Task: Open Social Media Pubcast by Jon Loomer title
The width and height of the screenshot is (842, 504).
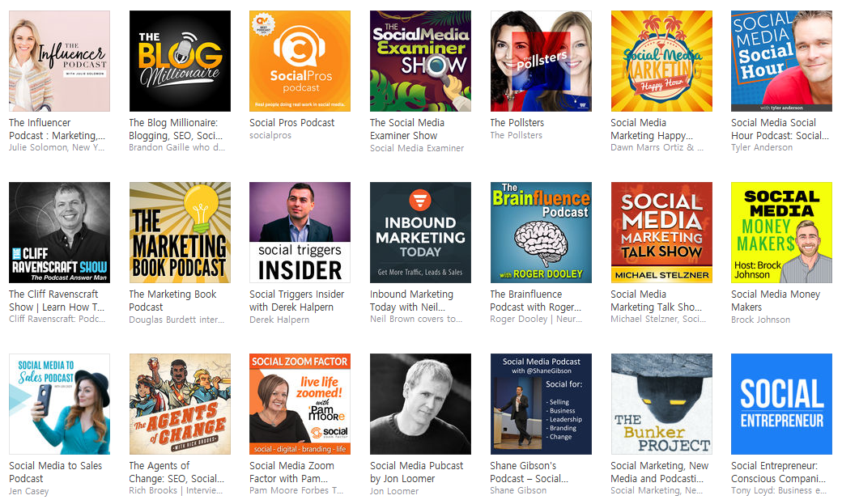Action: [x=417, y=472]
